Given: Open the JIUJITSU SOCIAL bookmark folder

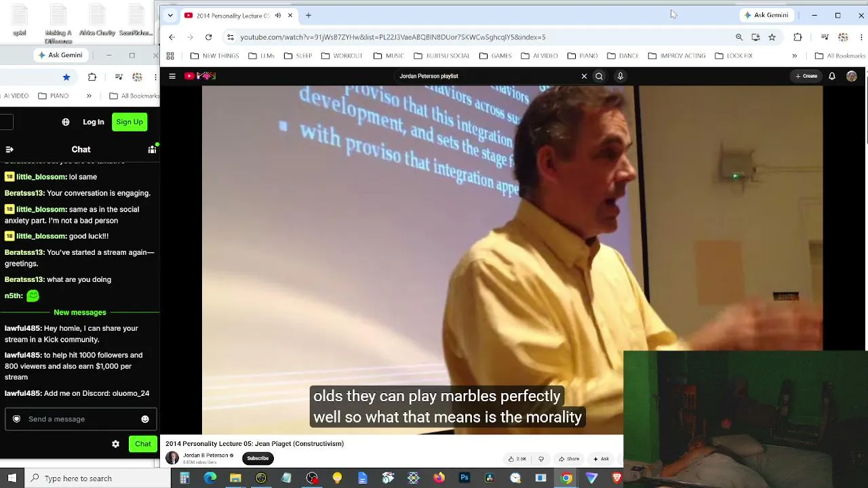Looking at the screenshot, I should click(x=441, y=56).
